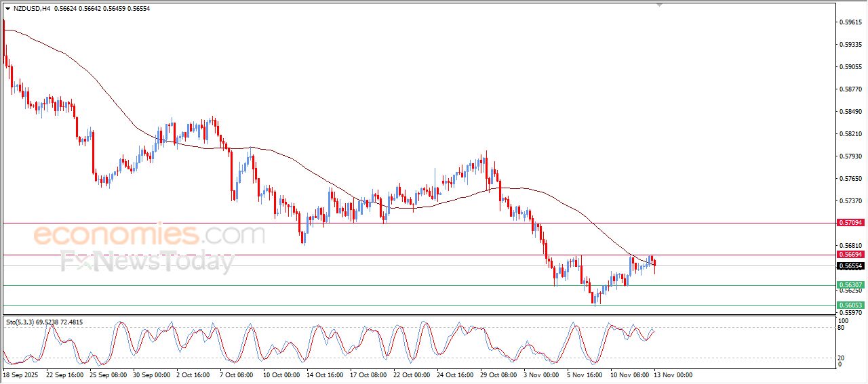Select the red 0.57094 price label
The width and height of the screenshot is (868, 384).
(x=850, y=222)
